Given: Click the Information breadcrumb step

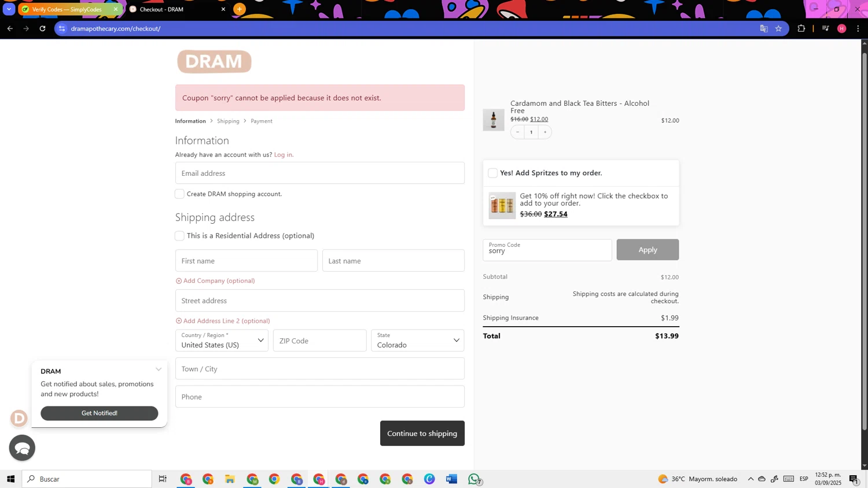Looking at the screenshot, I should [190, 121].
